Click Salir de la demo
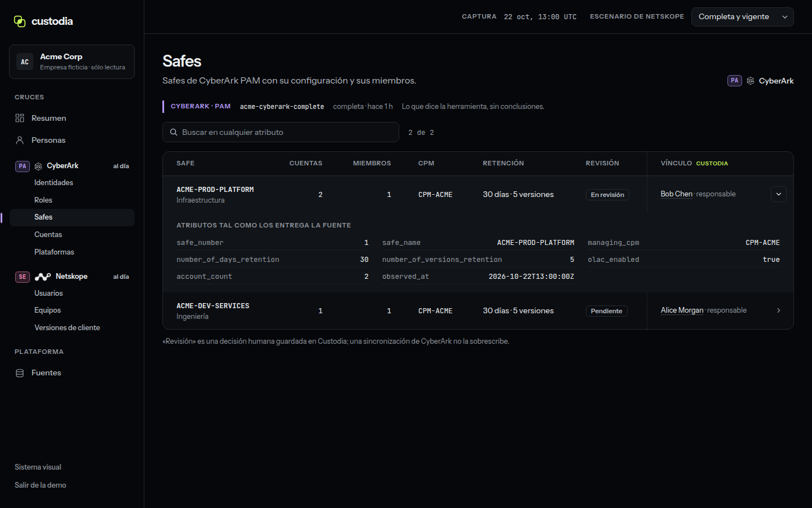 click(40, 485)
